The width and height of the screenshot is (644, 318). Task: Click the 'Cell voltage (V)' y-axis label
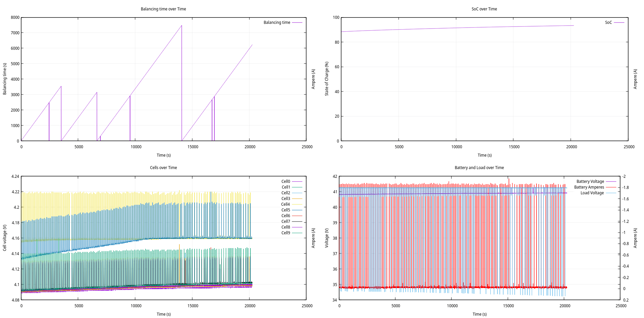5,238
